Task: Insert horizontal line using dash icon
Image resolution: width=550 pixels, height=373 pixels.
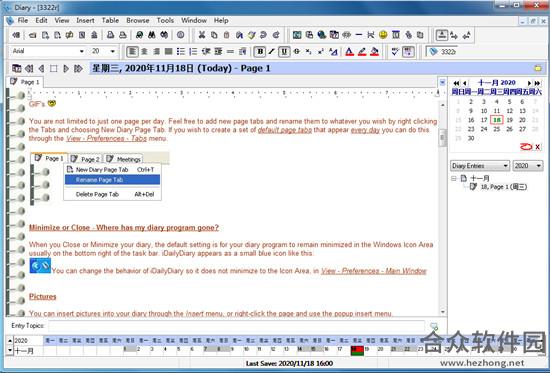Action: [358, 34]
